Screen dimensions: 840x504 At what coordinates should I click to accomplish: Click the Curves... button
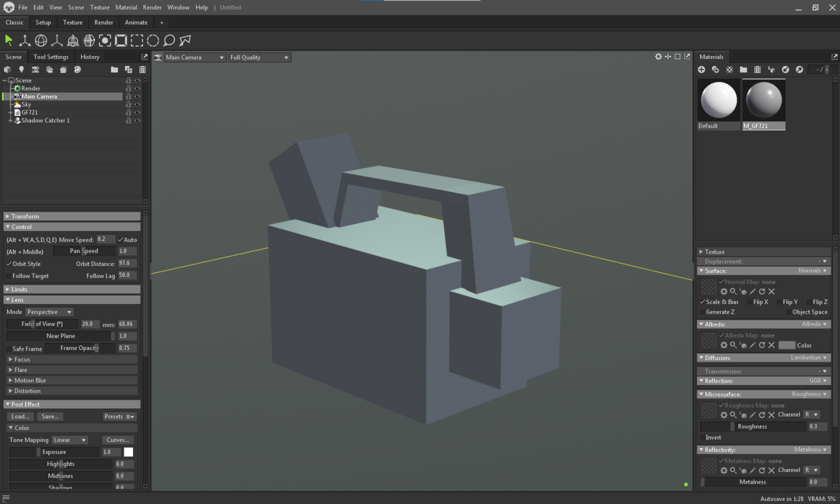point(118,440)
